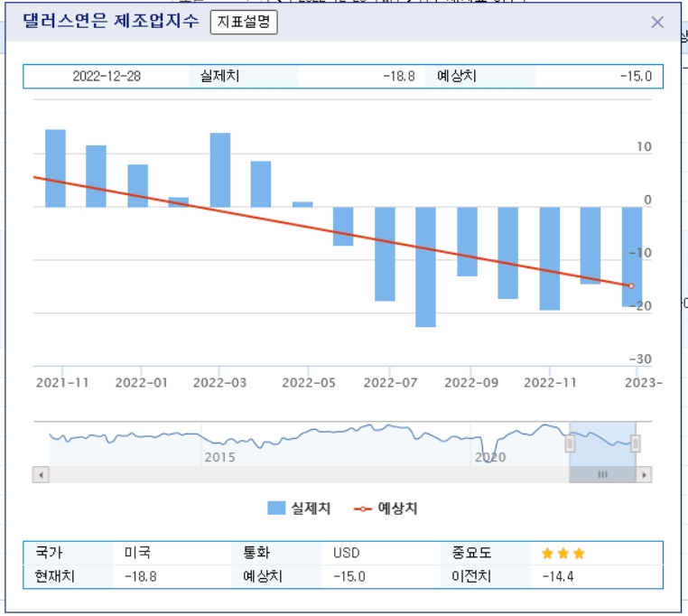Click the red forecast point at the line's end

pyautogui.click(x=631, y=285)
